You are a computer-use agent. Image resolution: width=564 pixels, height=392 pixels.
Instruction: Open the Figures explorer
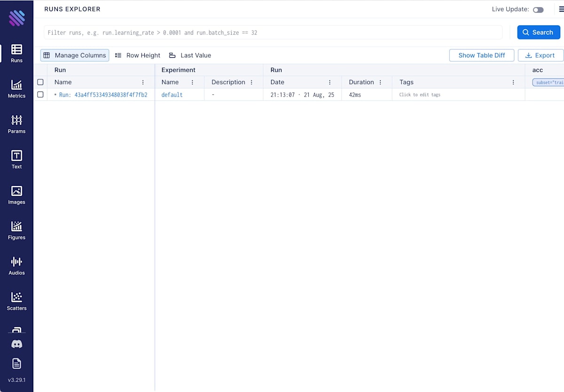click(x=16, y=231)
